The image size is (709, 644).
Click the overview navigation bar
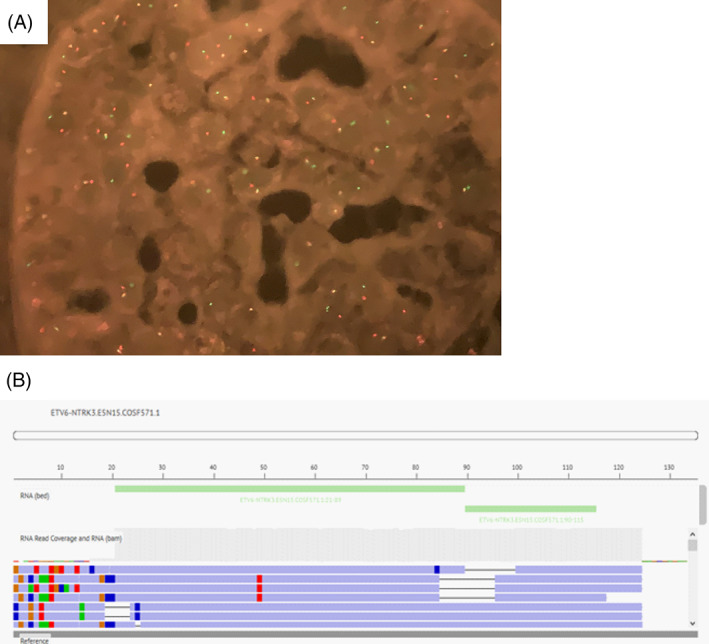pyautogui.click(x=355, y=436)
